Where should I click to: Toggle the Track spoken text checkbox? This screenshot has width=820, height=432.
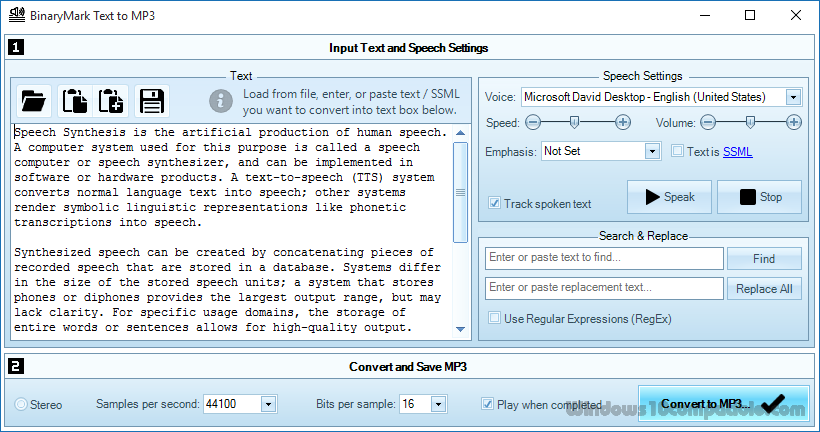494,203
